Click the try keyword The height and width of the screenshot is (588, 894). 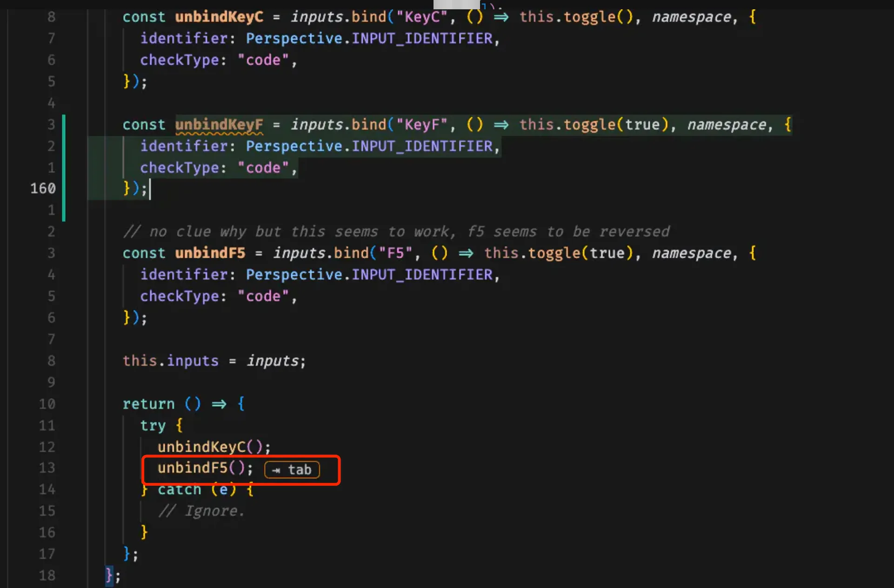153,426
